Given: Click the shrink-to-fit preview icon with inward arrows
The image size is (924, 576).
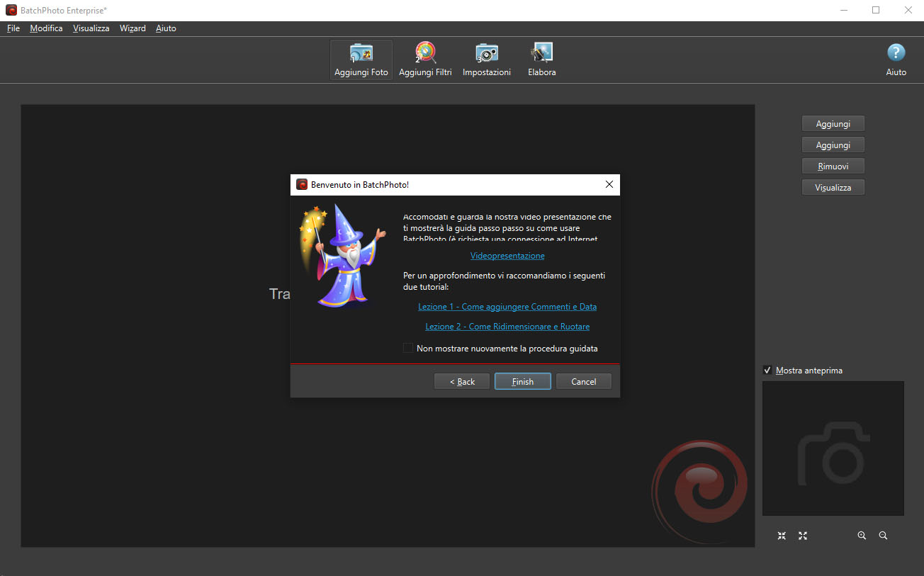Looking at the screenshot, I should (x=782, y=536).
